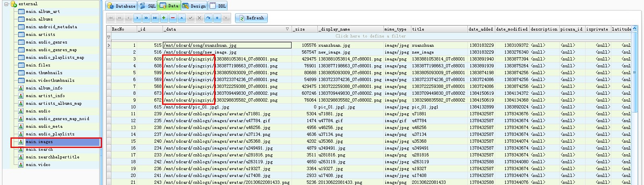Click the filter row funnel icon

(108, 36)
